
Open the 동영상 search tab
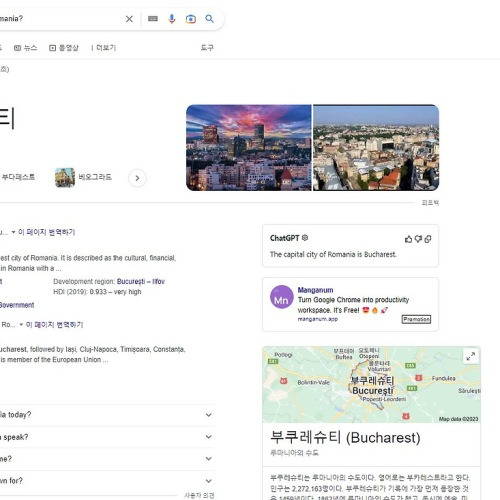(x=64, y=48)
